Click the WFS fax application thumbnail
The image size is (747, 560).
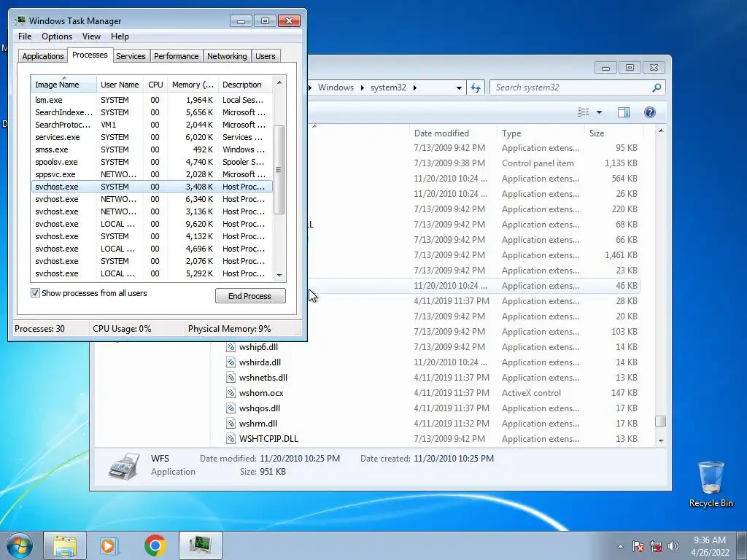(124, 465)
